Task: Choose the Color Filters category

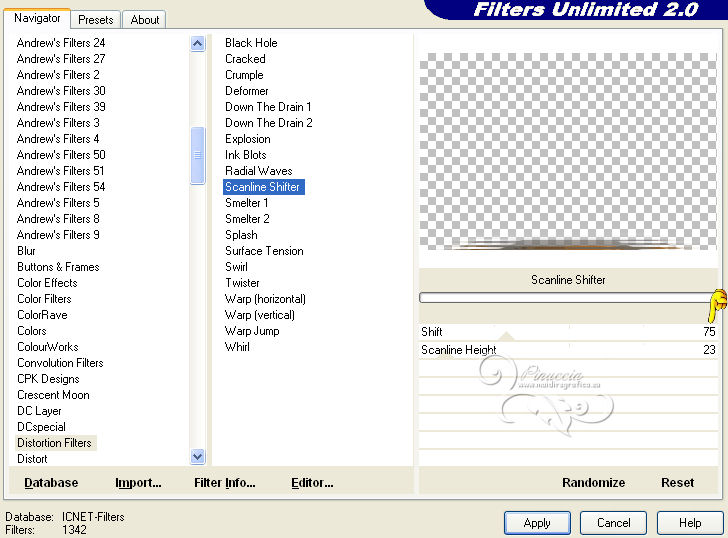Action: (44, 299)
